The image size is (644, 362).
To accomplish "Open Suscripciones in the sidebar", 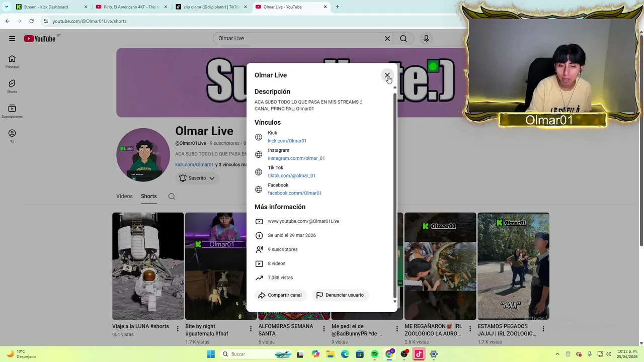I will click(12, 111).
